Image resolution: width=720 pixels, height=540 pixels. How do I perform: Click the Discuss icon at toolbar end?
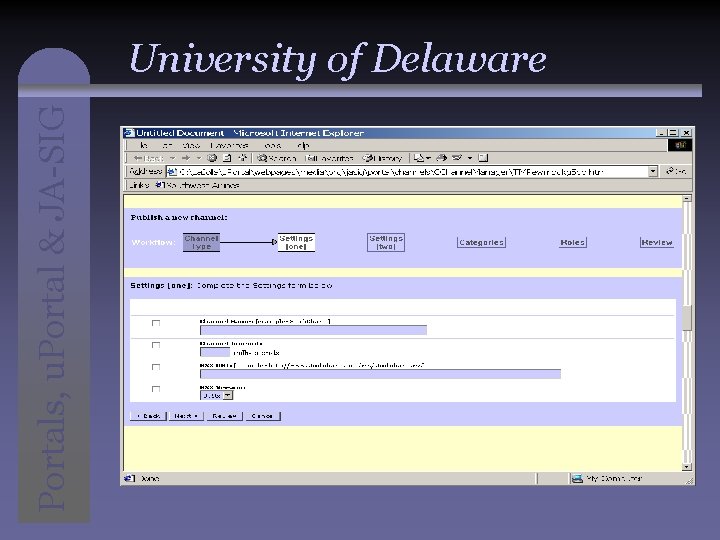tap(483, 158)
